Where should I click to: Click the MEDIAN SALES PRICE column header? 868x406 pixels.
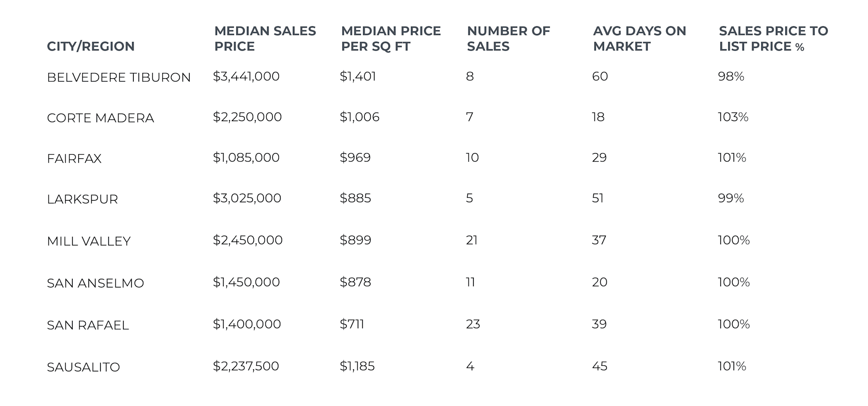coord(265,38)
